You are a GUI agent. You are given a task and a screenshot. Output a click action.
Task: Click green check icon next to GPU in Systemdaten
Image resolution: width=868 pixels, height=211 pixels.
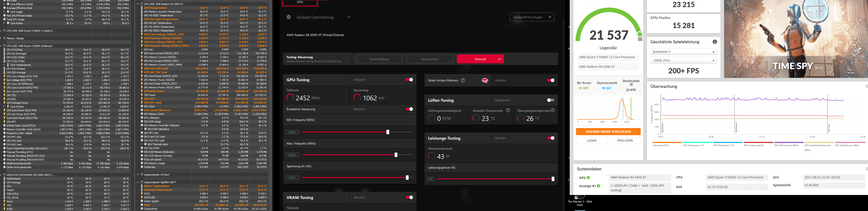(588, 178)
